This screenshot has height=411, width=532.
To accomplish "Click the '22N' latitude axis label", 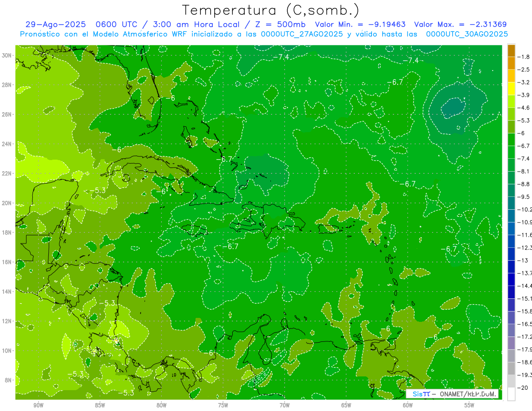I will click(x=7, y=173).
